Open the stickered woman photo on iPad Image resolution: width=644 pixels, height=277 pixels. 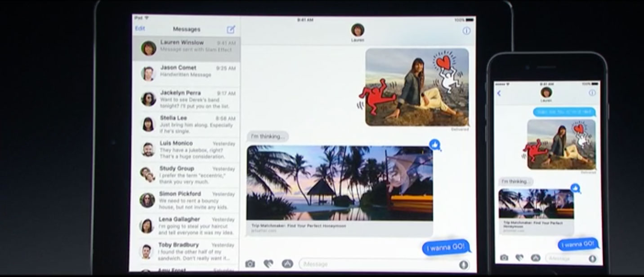(x=417, y=87)
